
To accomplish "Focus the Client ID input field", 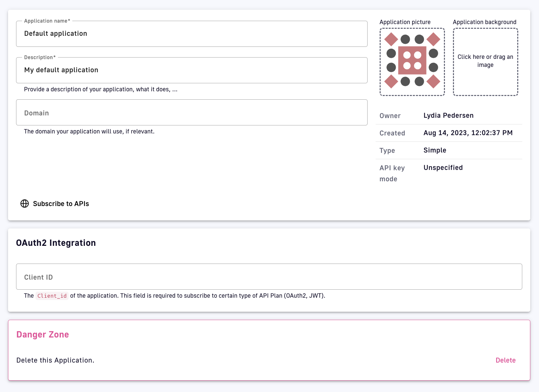I will click(269, 277).
